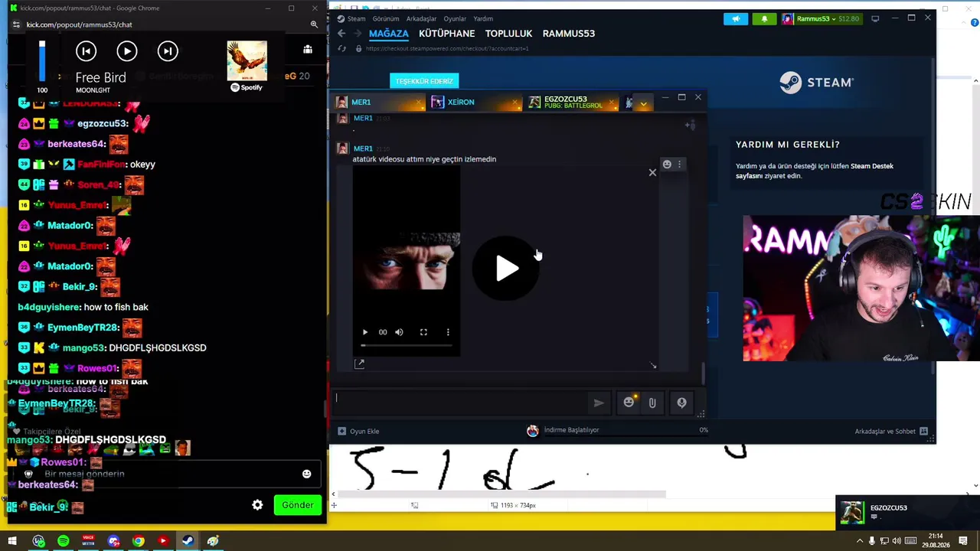Go to the MAĞAZA tab

tap(389, 34)
